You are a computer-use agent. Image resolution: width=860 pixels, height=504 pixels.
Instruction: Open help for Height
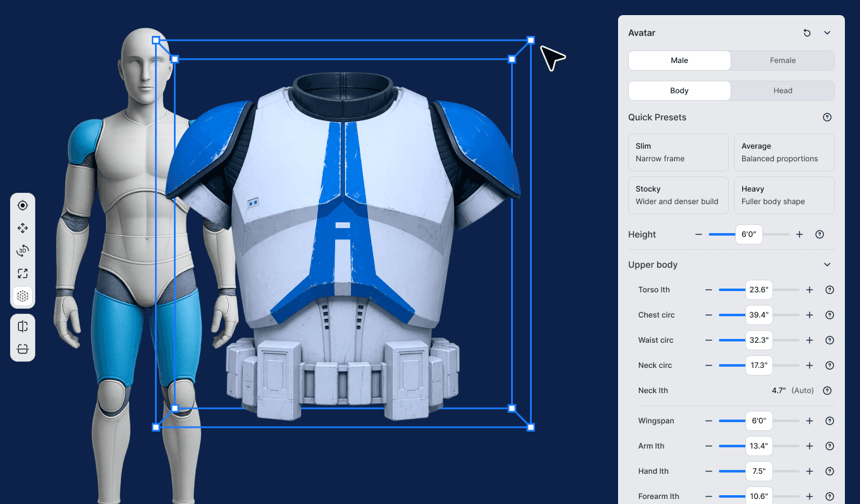coord(820,234)
